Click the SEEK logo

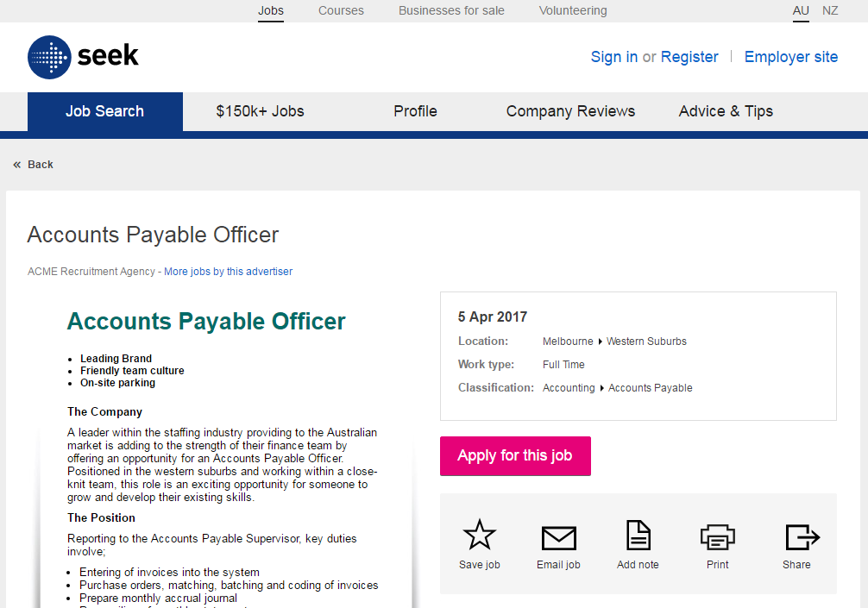83,57
